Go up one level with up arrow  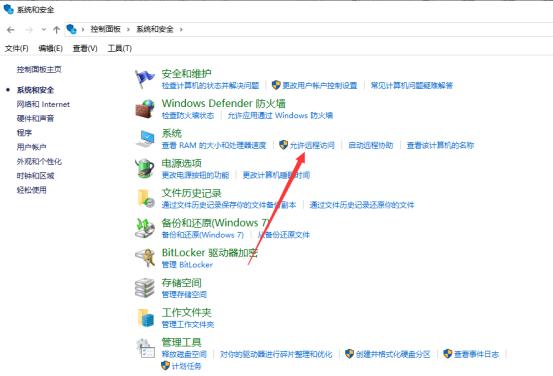point(56,30)
